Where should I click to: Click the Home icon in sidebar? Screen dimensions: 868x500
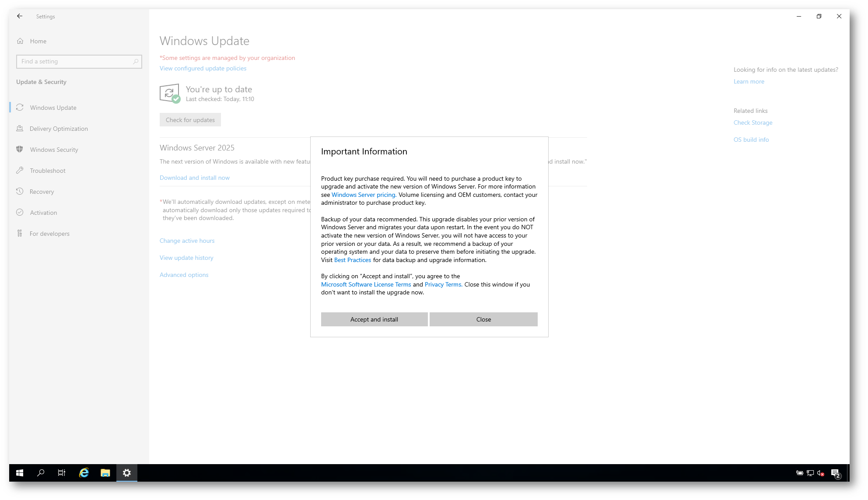(x=20, y=41)
